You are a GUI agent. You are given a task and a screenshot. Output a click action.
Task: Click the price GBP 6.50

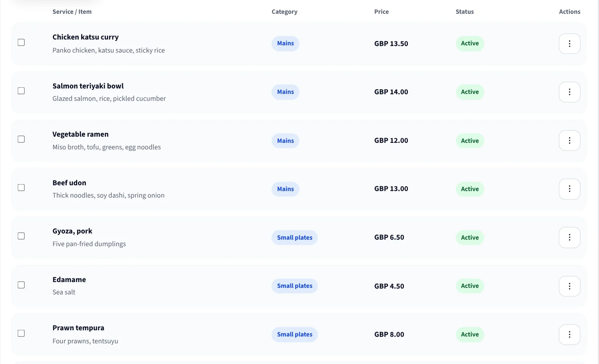[389, 237]
